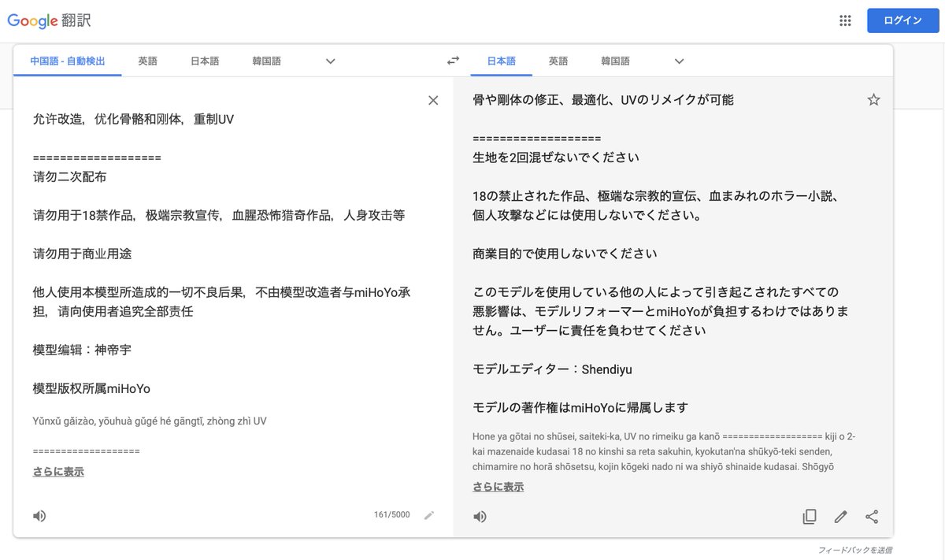This screenshot has height=560, width=945.
Task: Click translated line モデルエディター：Shendiyu
Action: pos(552,369)
